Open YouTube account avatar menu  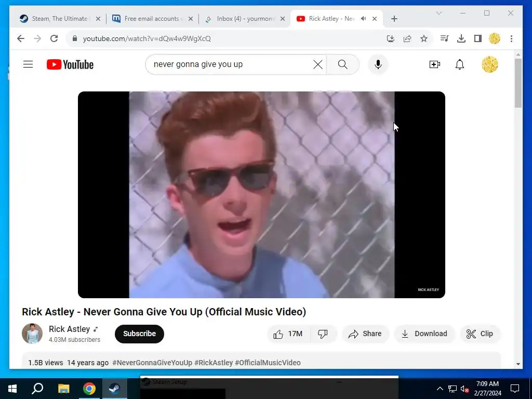click(x=490, y=64)
